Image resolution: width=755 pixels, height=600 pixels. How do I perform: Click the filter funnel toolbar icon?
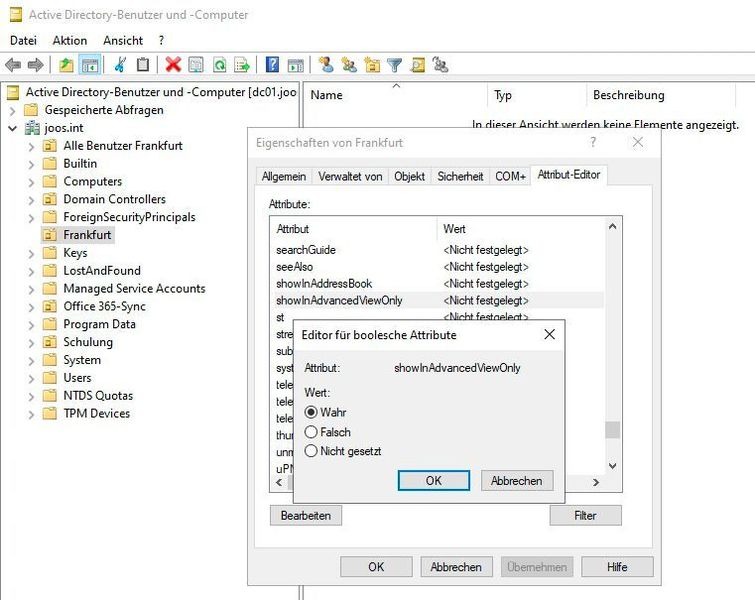click(394, 65)
